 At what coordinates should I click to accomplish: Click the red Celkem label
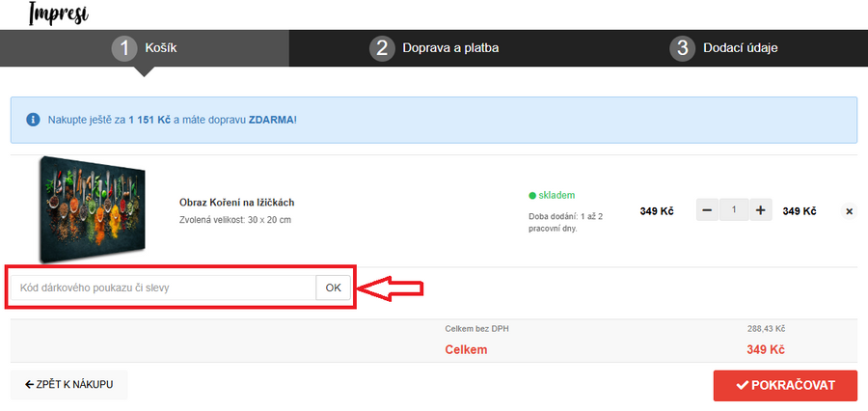pyautogui.click(x=466, y=350)
